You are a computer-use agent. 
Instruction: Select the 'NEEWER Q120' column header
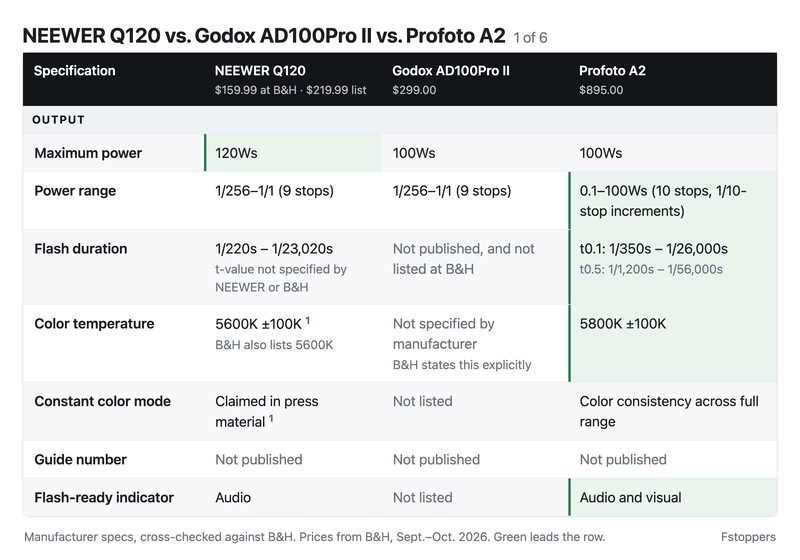(x=260, y=71)
